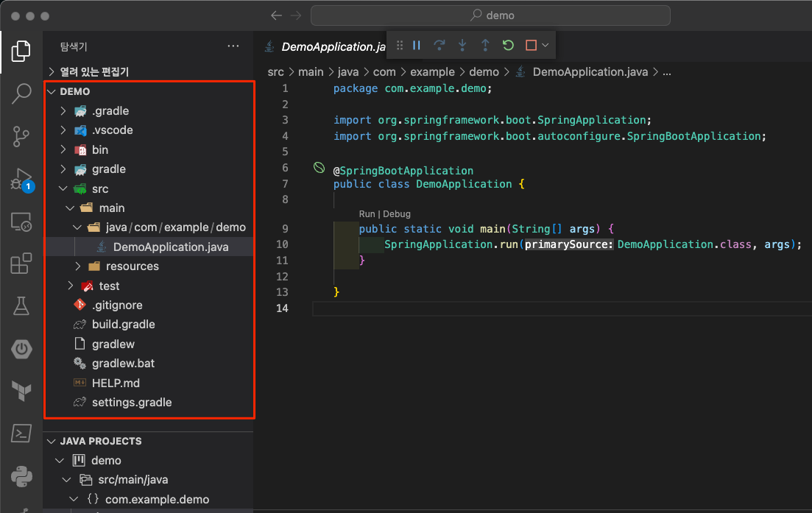Expand the .gradle folder
The height and width of the screenshot is (513, 812).
coord(149,111)
